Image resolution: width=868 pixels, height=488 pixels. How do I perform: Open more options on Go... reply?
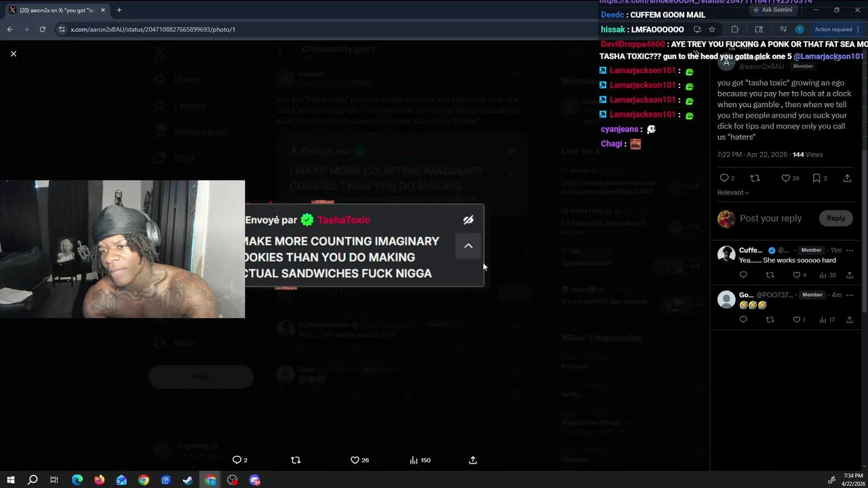[849, 296]
